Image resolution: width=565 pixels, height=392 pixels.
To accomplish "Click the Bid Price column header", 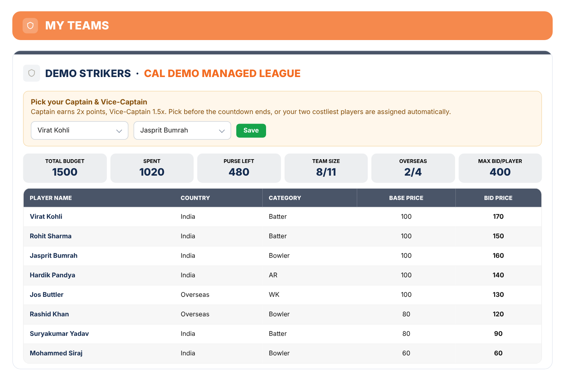I will point(498,198).
